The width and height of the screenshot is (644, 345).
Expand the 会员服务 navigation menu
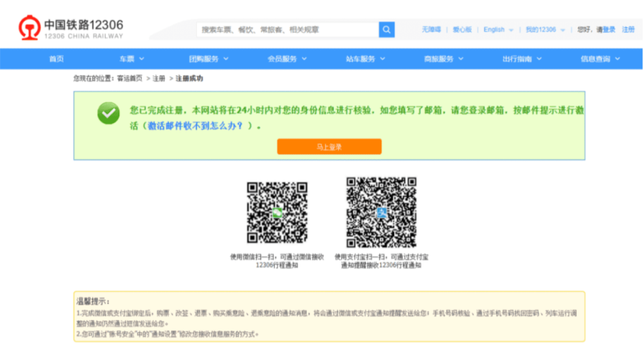click(287, 59)
